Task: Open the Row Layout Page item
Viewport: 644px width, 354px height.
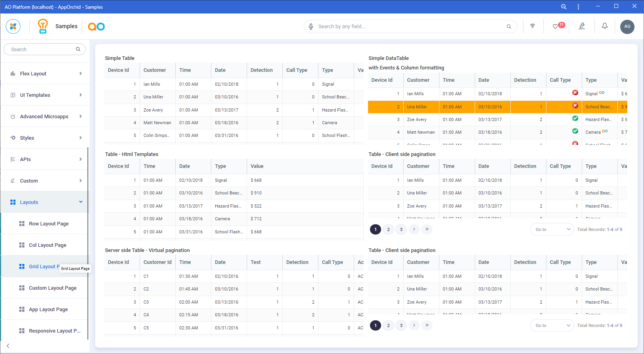Action: tap(48, 223)
